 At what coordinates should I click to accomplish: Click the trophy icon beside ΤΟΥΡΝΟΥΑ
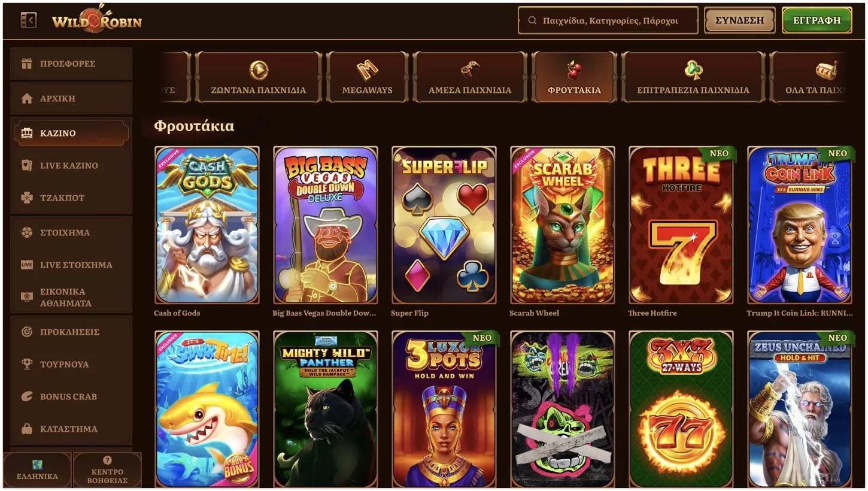(26, 364)
